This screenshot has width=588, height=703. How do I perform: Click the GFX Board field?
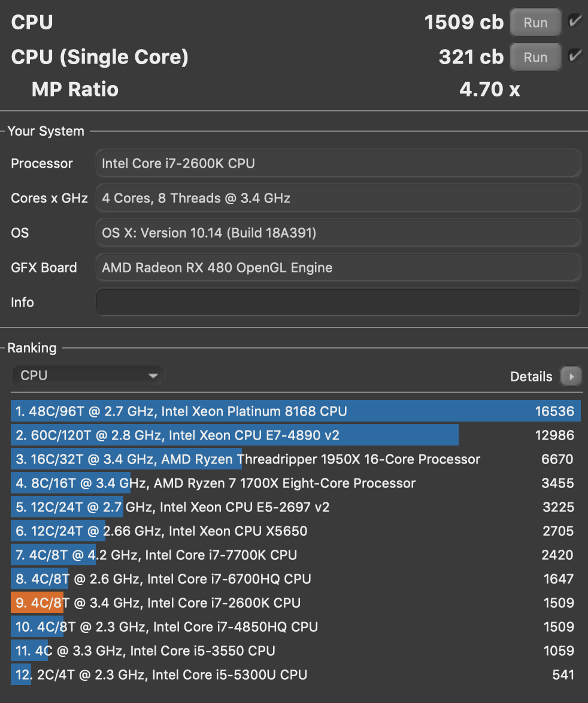(338, 268)
